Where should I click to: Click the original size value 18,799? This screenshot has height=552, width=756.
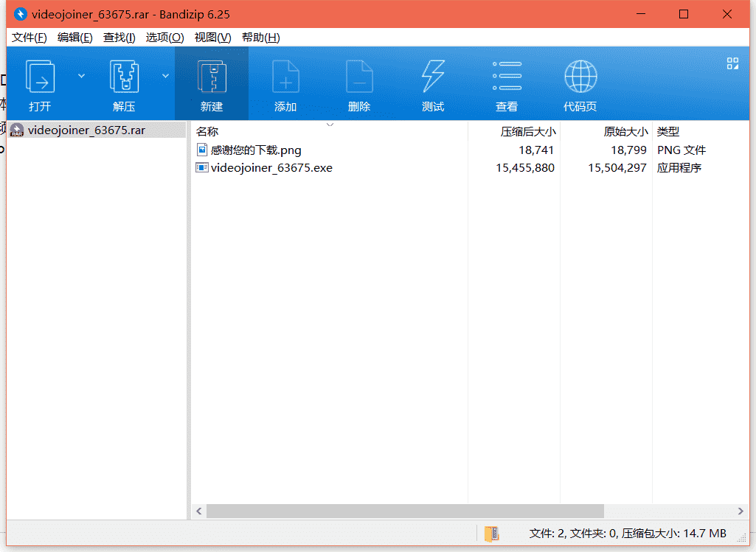628,150
